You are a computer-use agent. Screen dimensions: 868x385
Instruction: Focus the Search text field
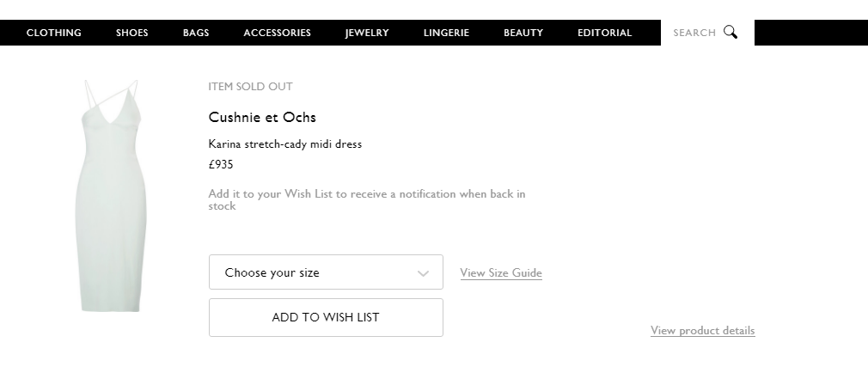click(x=694, y=33)
